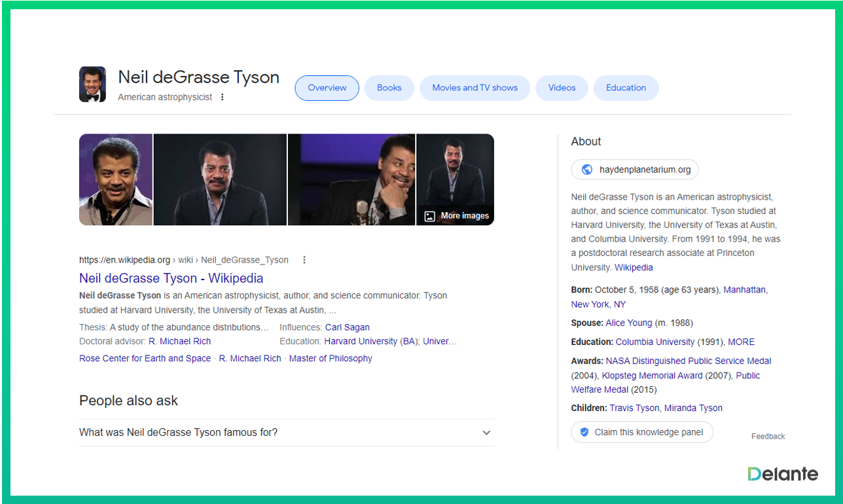Click Klopsteg Memorial Award link

pyautogui.click(x=653, y=376)
